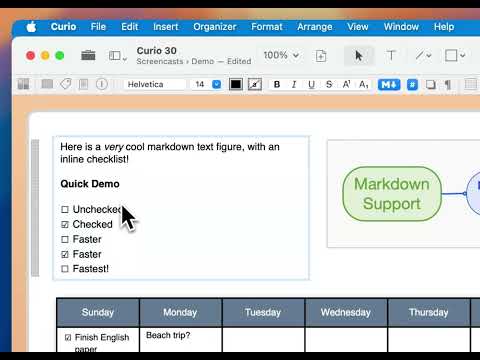Open the shape tool dropdown
This screenshot has height=360, width=480.
tap(455, 55)
